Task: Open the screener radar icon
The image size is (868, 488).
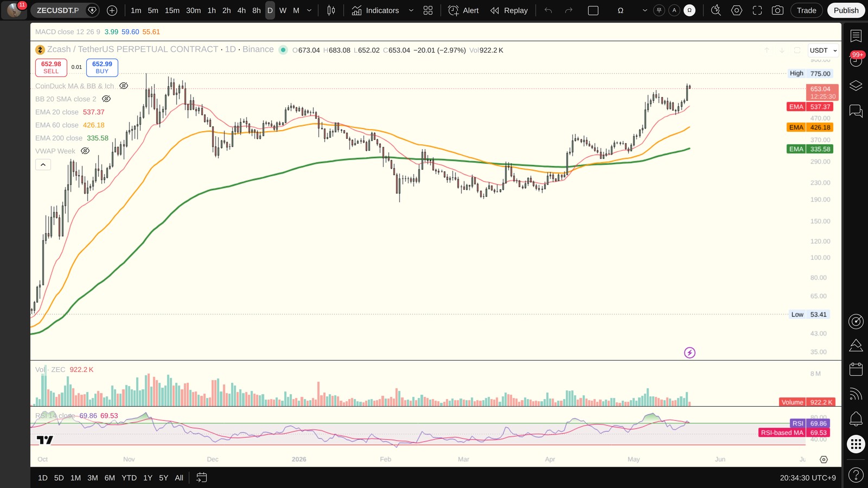Action: 856,322
